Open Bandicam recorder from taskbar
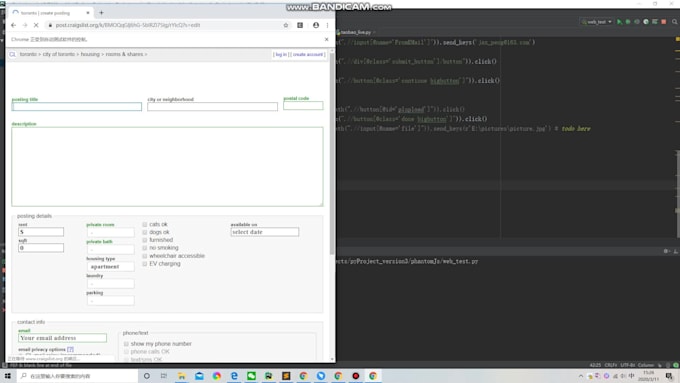This screenshot has width=680, height=383. [356, 376]
